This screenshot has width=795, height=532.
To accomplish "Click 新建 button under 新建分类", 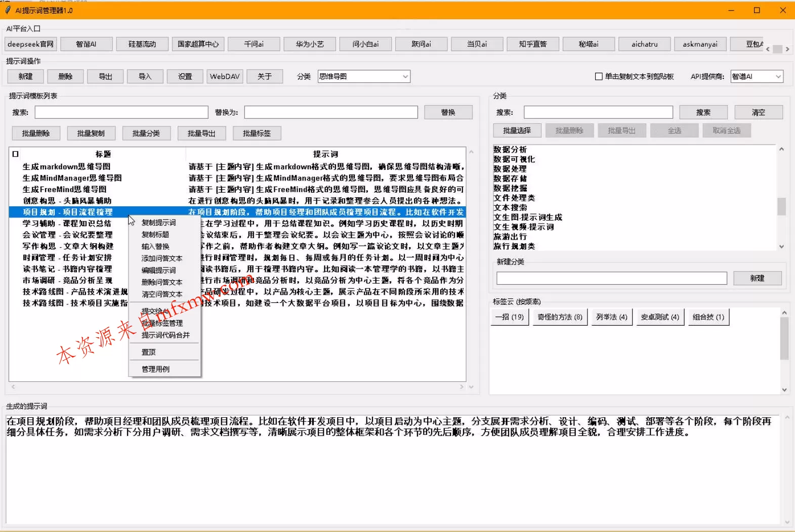I will 758,278.
